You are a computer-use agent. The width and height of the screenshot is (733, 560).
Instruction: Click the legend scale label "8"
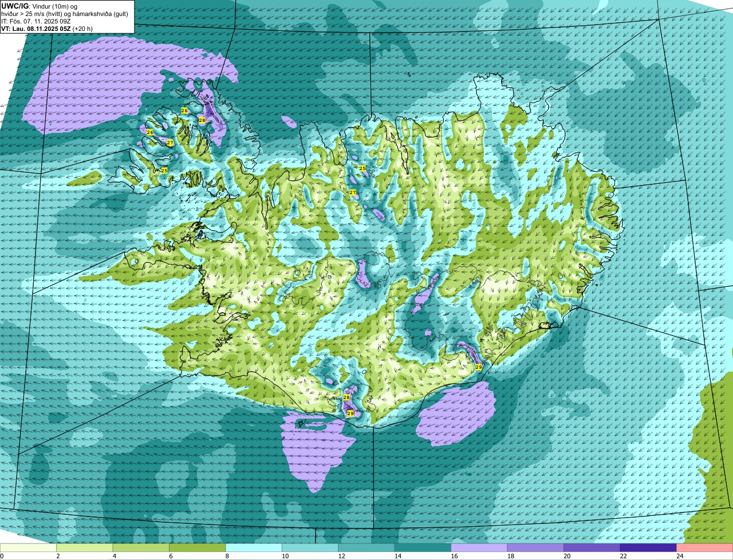[x=227, y=555]
